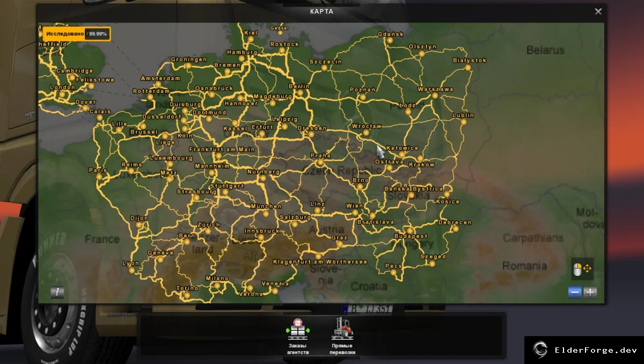Pick the Paris city label
This screenshot has width=644, height=364.
tap(98, 170)
